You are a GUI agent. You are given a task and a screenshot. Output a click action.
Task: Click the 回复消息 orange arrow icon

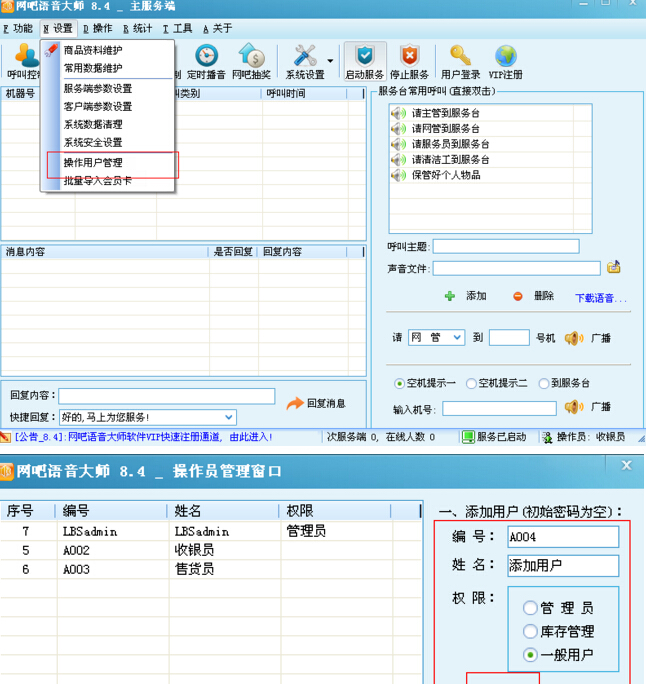295,404
